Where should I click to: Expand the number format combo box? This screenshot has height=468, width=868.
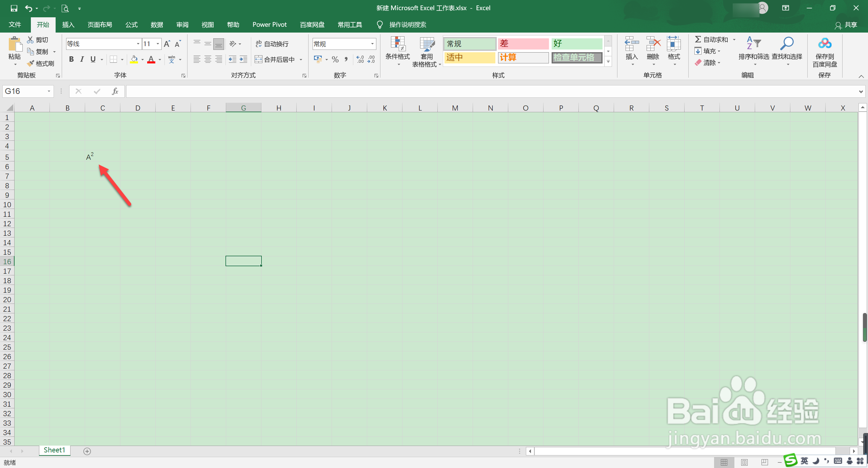click(372, 44)
